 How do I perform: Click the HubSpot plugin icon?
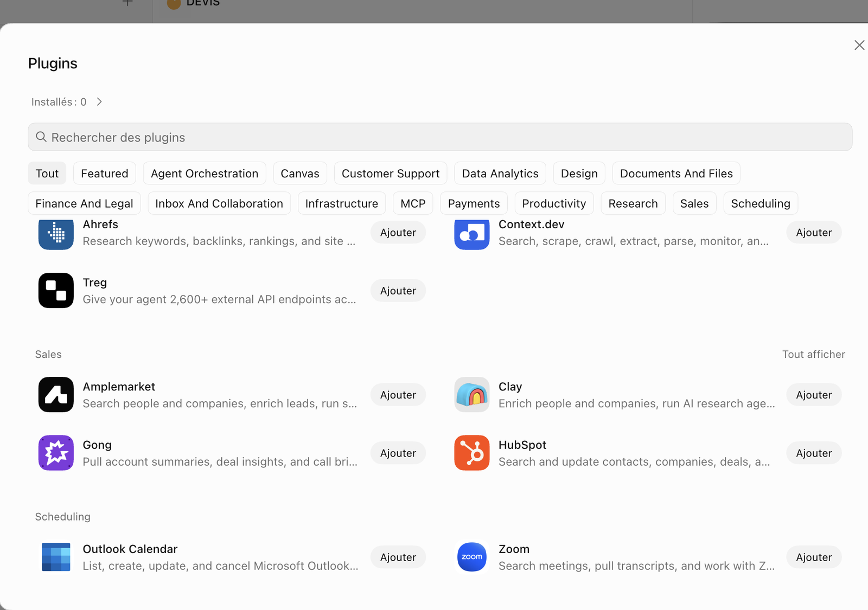click(x=472, y=453)
